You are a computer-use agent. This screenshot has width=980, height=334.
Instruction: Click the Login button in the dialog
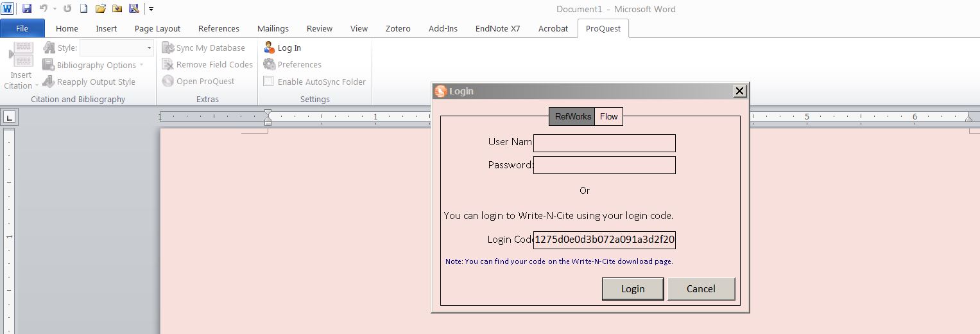click(633, 288)
